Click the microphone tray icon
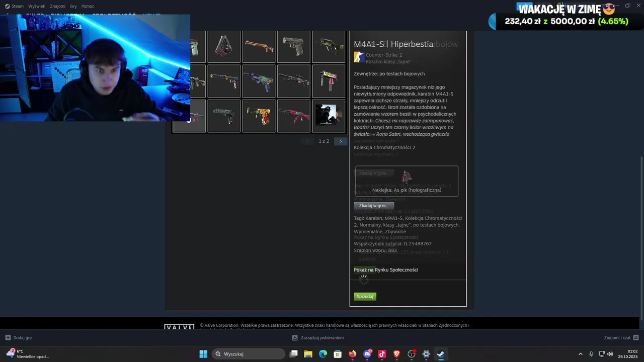The width and height of the screenshot is (644, 362). pos(591,354)
